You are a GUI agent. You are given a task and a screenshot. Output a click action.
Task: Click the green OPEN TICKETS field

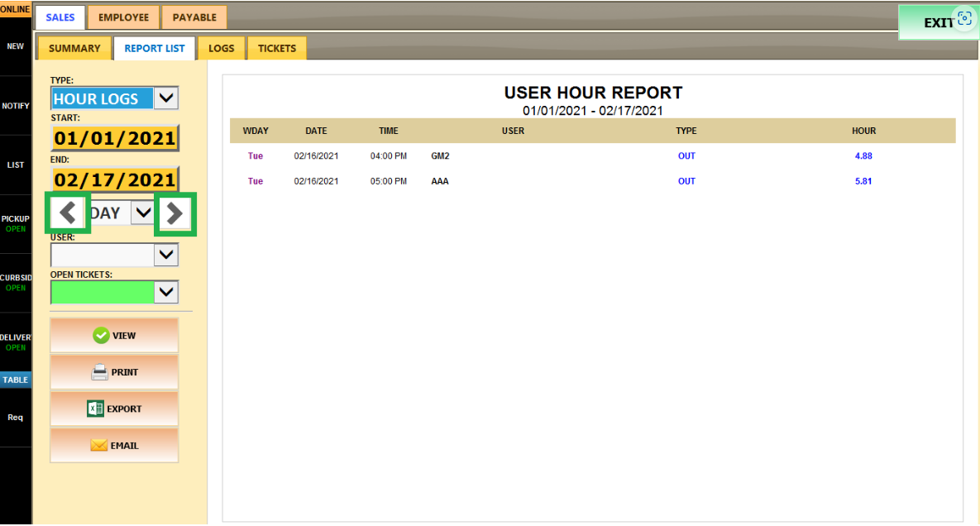click(103, 292)
